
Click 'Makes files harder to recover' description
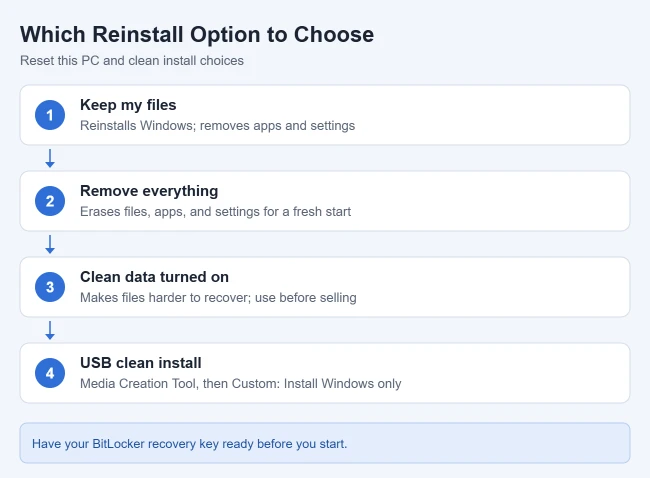pos(218,297)
